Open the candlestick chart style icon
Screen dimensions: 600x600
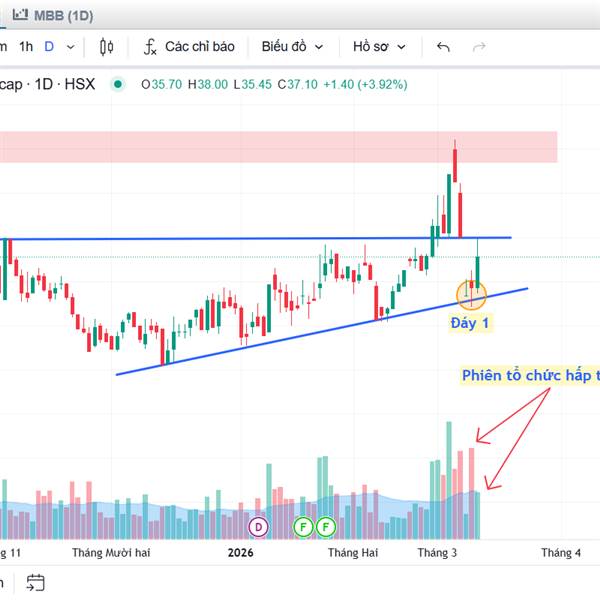coord(106,47)
